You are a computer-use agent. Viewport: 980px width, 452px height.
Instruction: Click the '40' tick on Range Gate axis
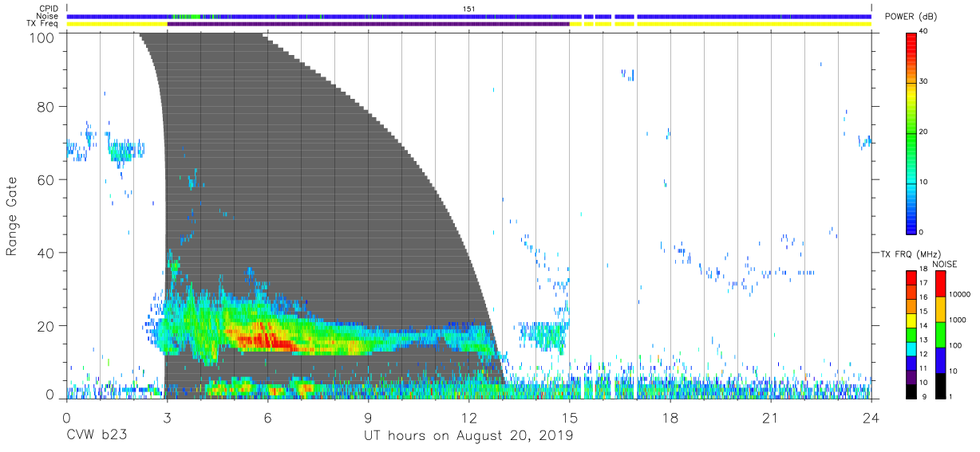click(x=46, y=253)
